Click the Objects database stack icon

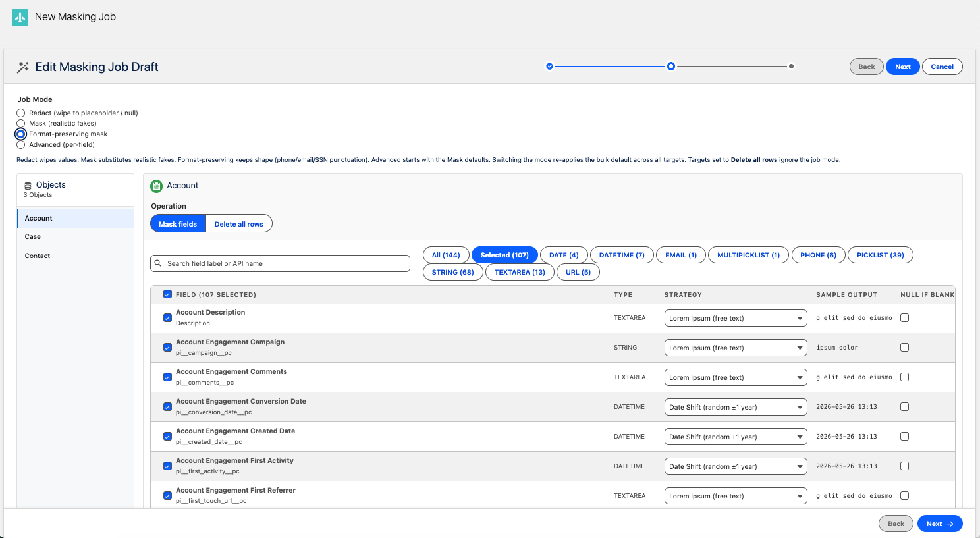pyautogui.click(x=28, y=186)
